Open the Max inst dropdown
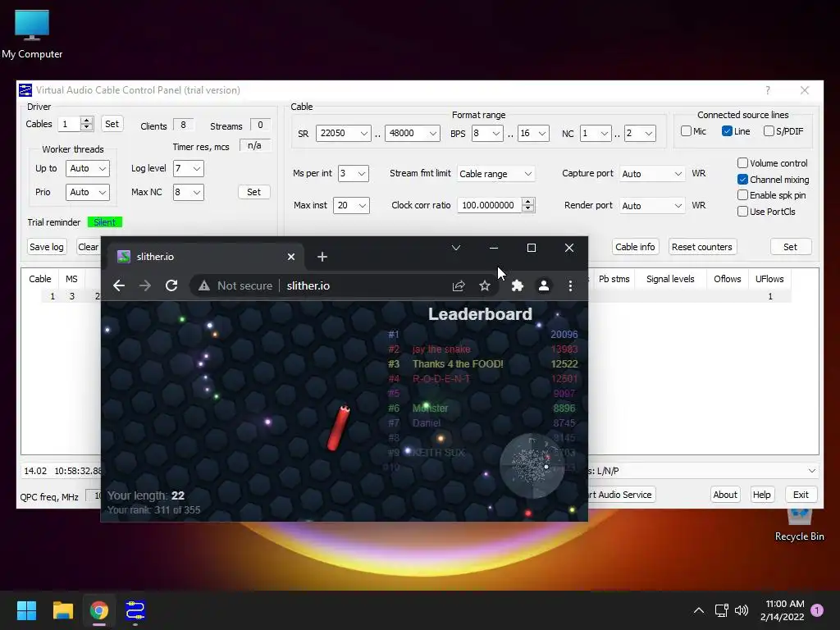The image size is (840, 630). (x=351, y=205)
